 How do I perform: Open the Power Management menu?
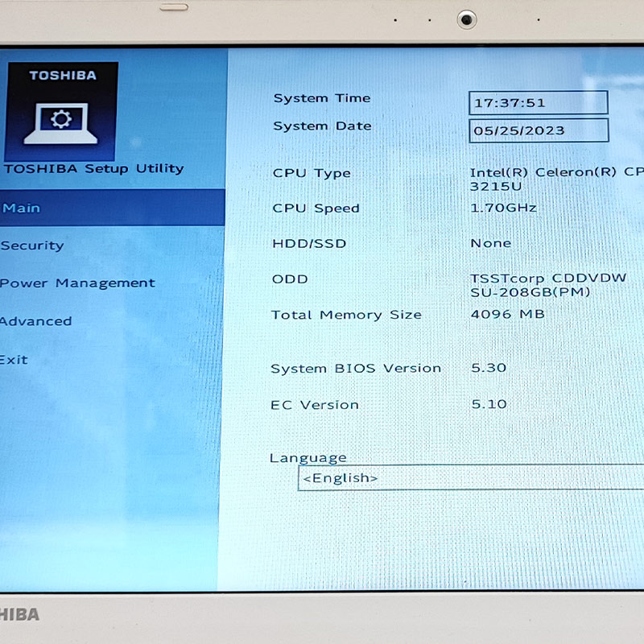pos(77,283)
